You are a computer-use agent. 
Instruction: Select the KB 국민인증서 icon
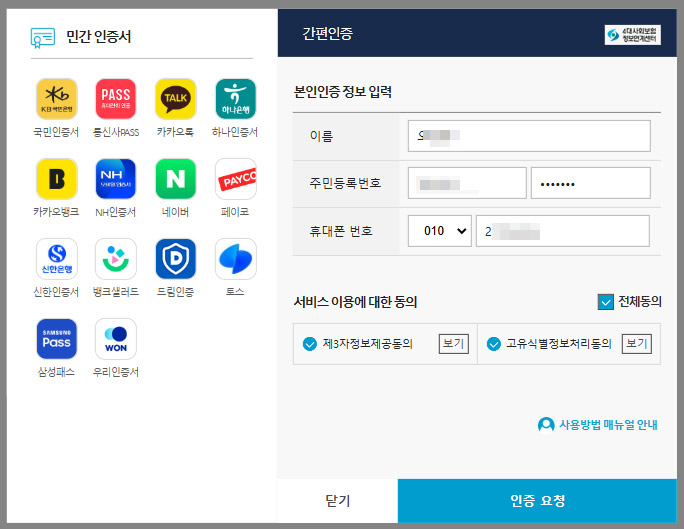(56, 99)
